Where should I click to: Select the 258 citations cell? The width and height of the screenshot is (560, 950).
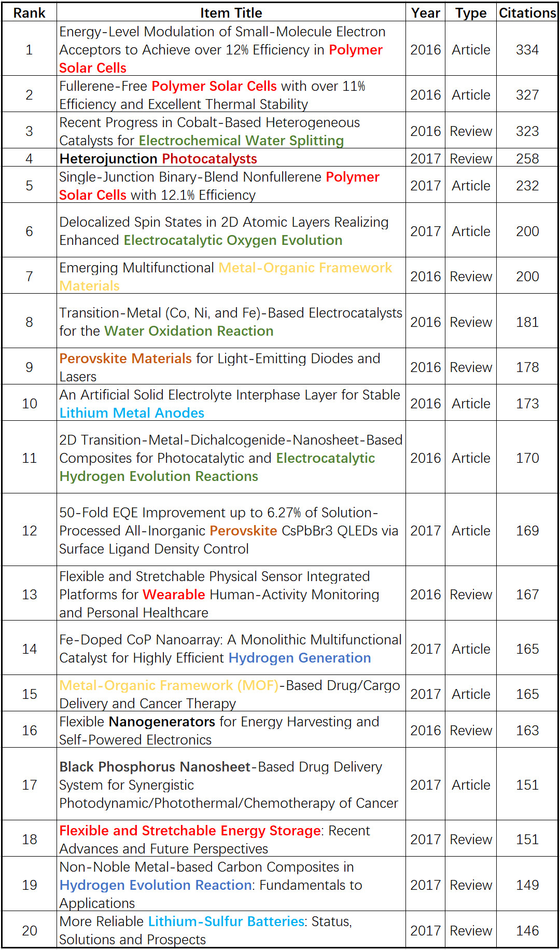pyautogui.click(x=527, y=159)
